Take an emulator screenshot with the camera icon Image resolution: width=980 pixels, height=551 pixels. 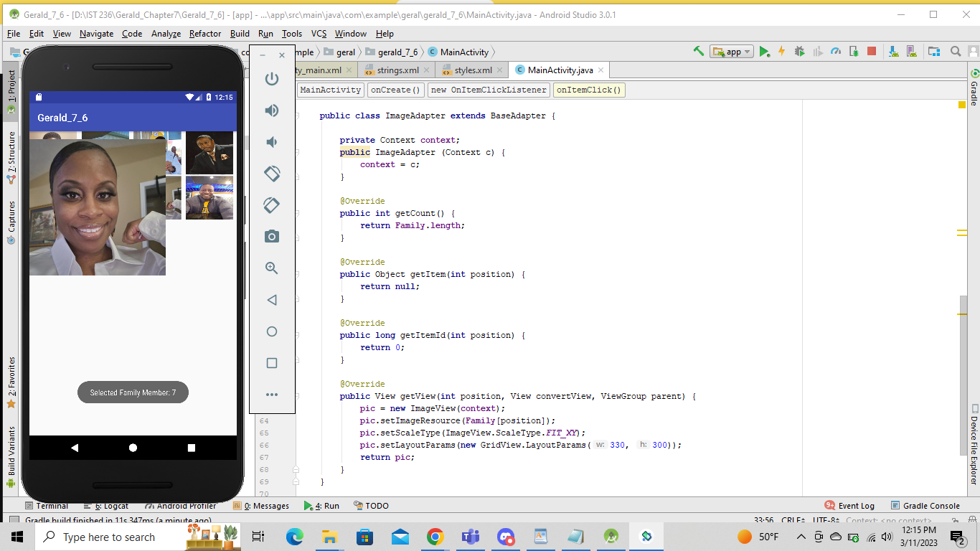click(x=272, y=237)
